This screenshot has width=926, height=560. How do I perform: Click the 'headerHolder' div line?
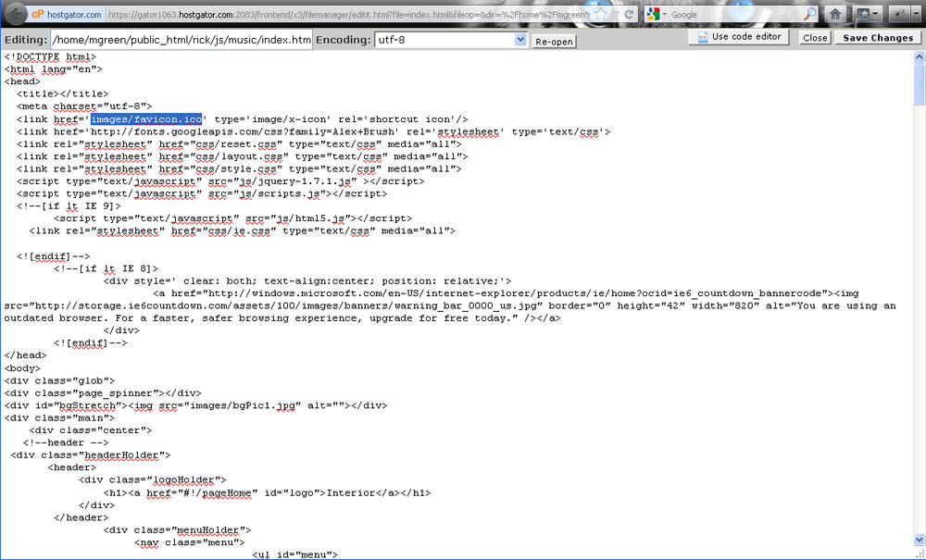(91, 455)
